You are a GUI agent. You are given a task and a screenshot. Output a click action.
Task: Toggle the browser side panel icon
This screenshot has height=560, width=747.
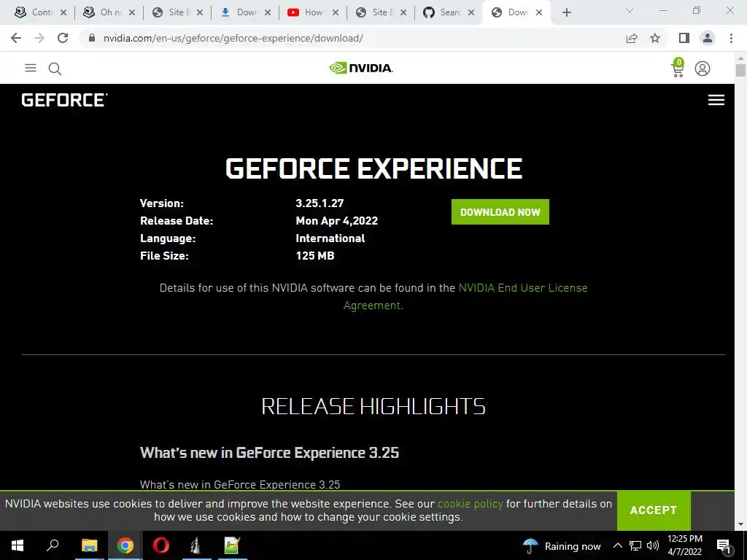(x=684, y=38)
